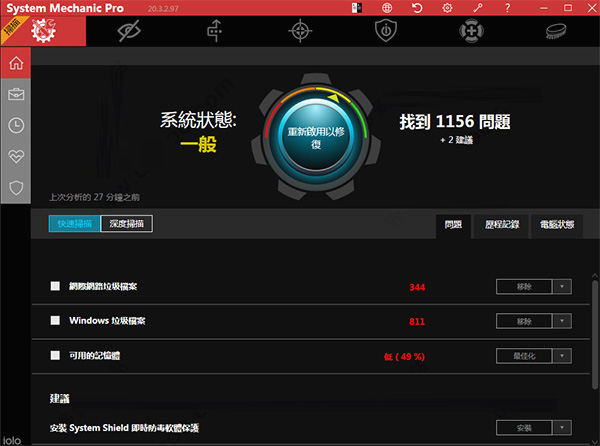
Task: Click the undo arrow icon in title bar
Action: point(417,8)
